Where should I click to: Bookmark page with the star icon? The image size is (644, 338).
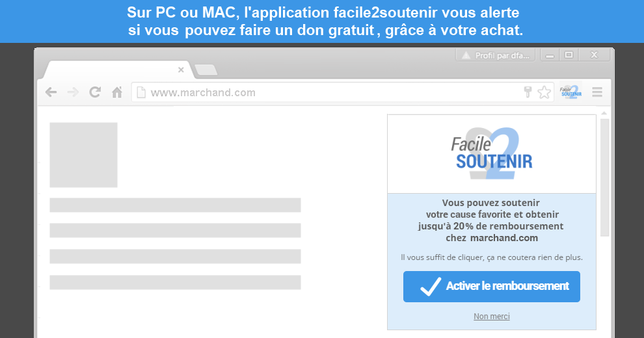coord(544,92)
